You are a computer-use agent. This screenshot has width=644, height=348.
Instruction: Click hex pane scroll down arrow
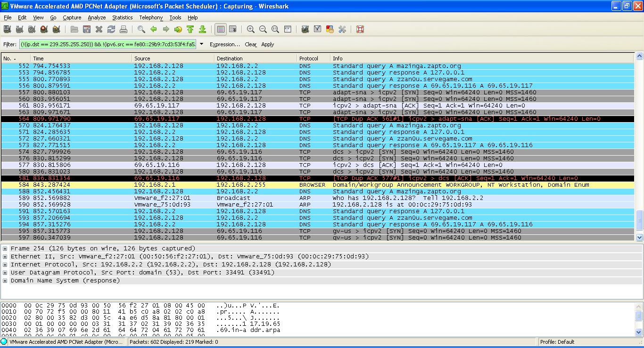tap(639, 332)
